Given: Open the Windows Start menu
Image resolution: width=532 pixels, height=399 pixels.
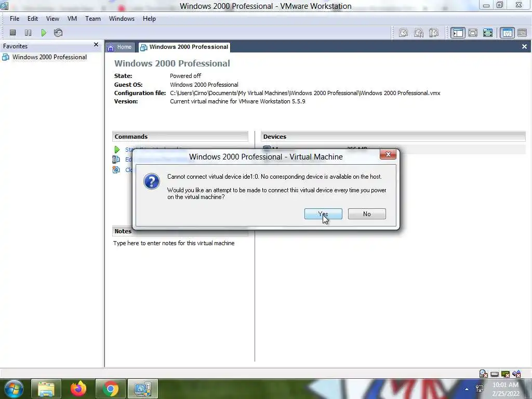Looking at the screenshot, I should point(13,389).
